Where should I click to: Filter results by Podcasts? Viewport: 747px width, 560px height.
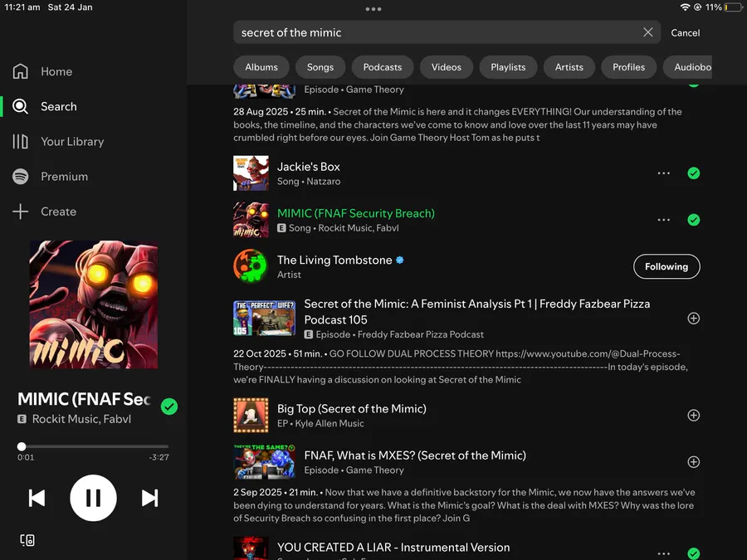[382, 67]
